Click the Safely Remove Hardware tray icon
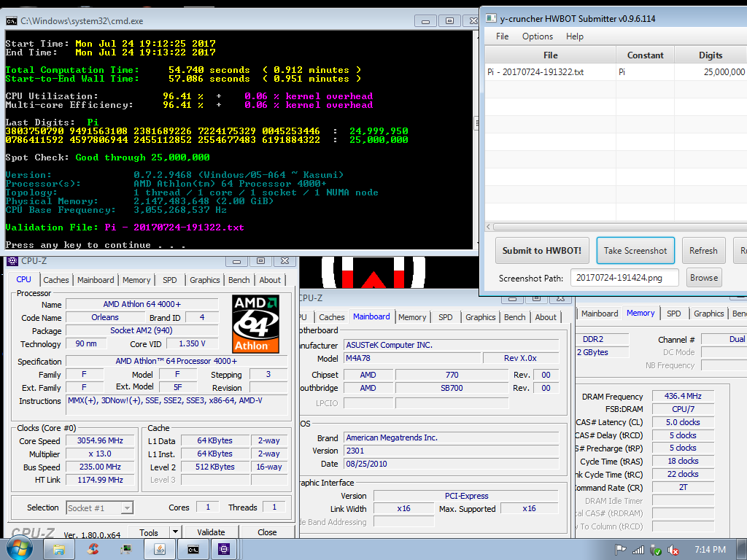The image size is (747, 560). click(656, 550)
